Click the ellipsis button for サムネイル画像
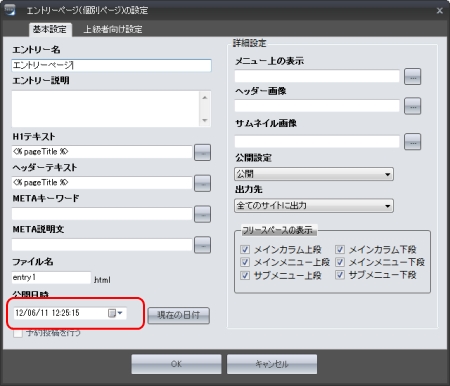Viewport: 450px width, 386px height. pos(413,142)
